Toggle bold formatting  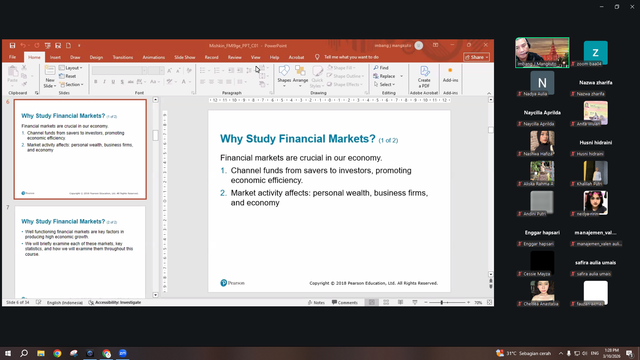click(96, 82)
